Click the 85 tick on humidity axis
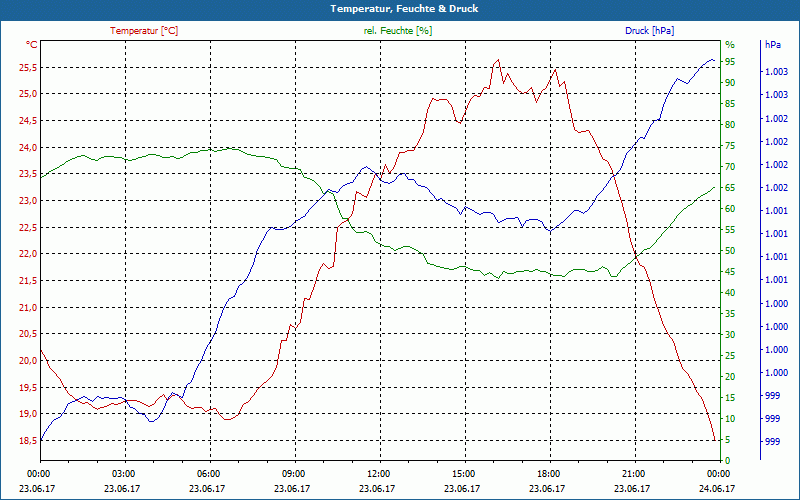Viewport: 800px width, 500px height. pos(730,104)
